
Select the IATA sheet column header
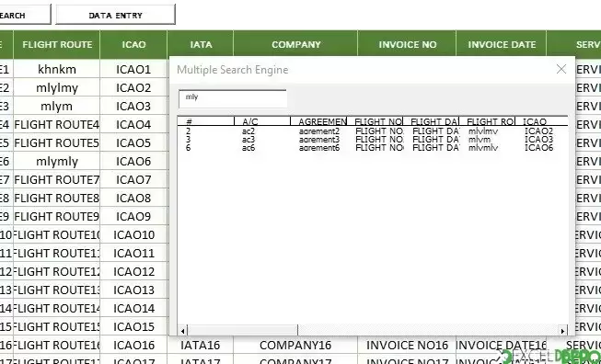click(201, 44)
